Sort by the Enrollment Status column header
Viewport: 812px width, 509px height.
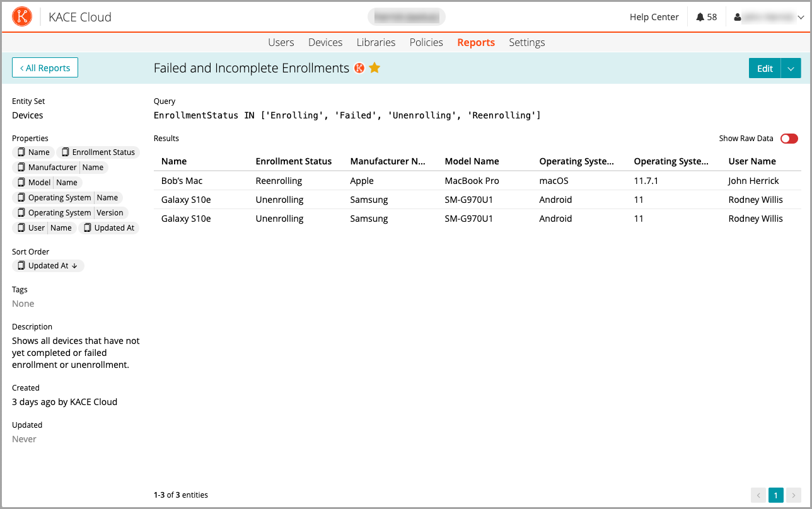pos(293,161)
